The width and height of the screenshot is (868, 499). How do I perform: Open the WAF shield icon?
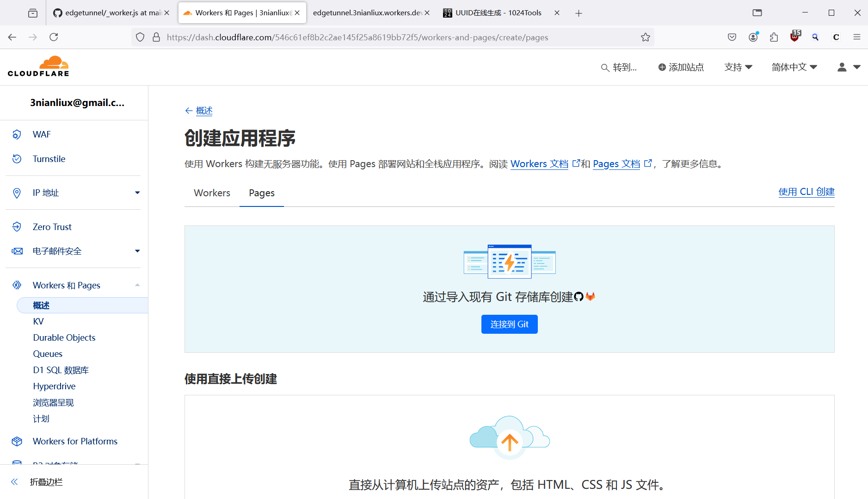point(17,134)
